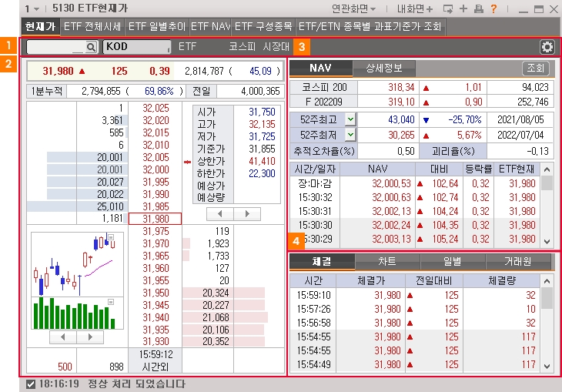Image resolution: width=562 pixels, height=392 pixels.
Task: Click the 내화면+ button
Action: click(x=415, y=8)
